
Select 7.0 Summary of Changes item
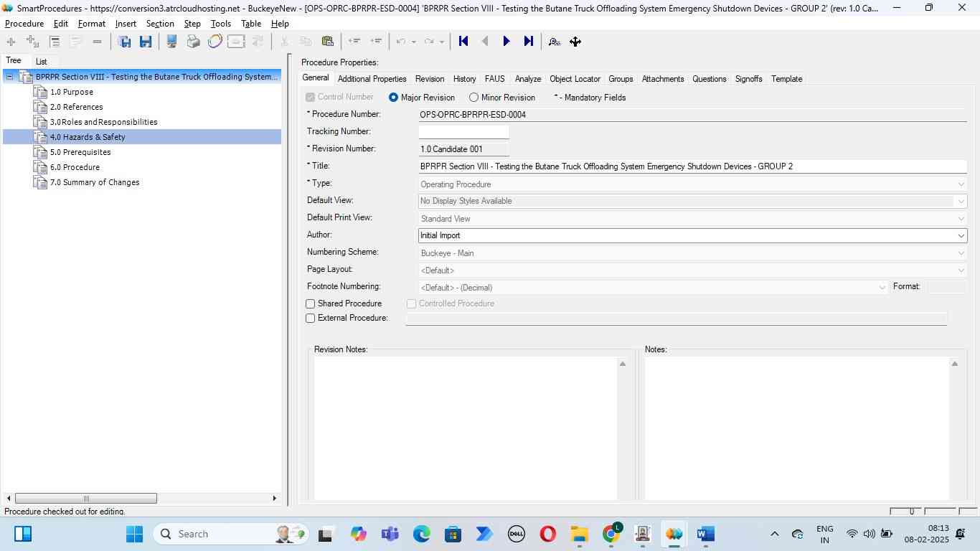pyautogui.click(x=95, y=182)
